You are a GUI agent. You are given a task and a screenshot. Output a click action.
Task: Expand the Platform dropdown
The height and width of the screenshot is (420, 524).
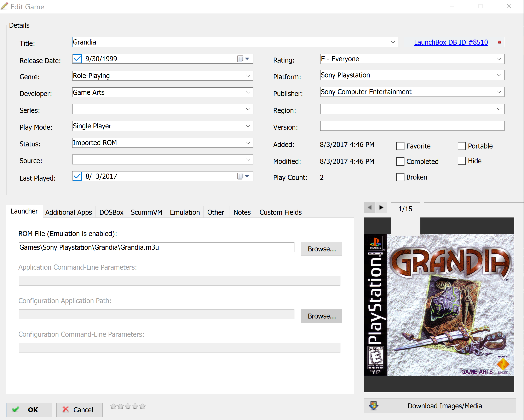coord(499,75)
